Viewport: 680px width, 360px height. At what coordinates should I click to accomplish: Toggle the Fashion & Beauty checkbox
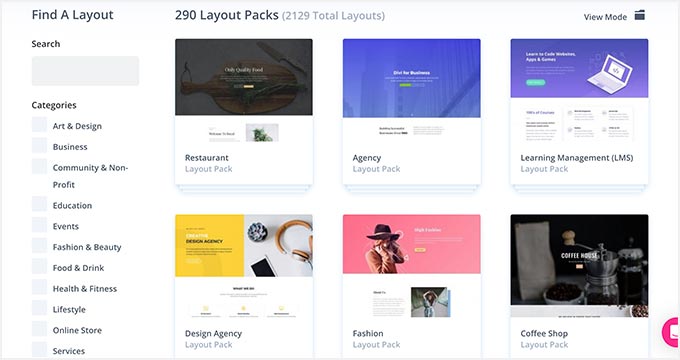tap(39, 245)
